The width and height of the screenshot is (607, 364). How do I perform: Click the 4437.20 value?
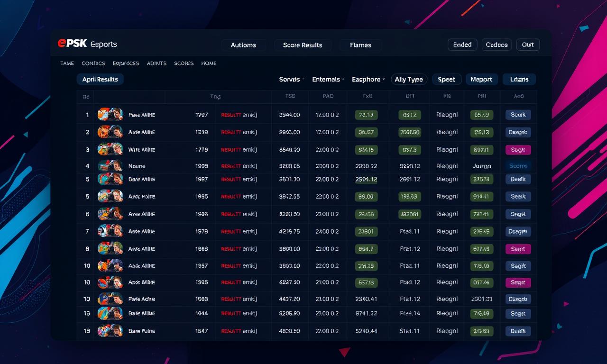[x=289, y=299]
